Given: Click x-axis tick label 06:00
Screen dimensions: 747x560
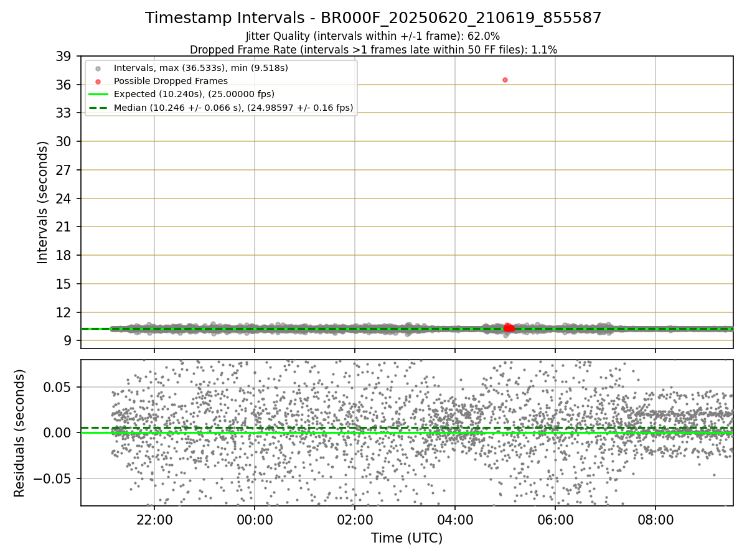Looking at the screenshot, I should coord(555,519).
